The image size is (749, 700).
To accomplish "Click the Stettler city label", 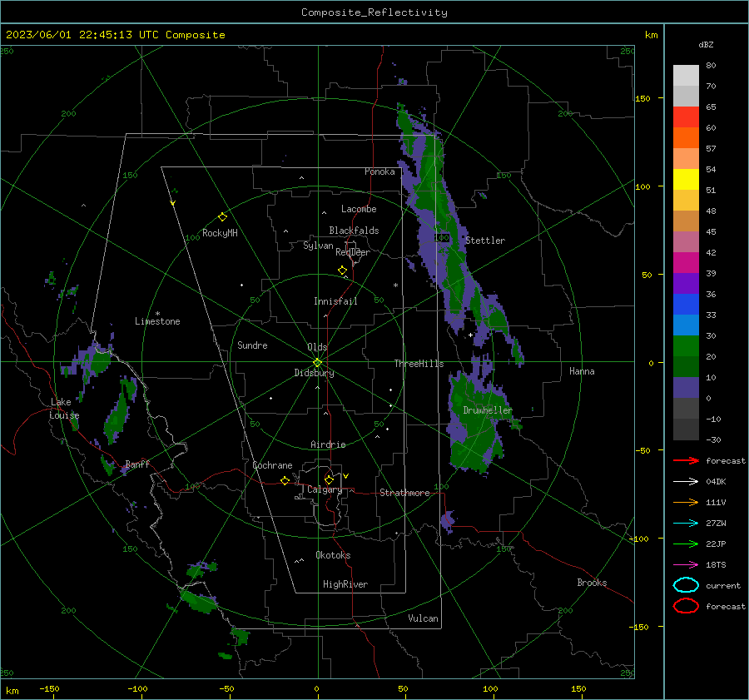I will (485, 241).
